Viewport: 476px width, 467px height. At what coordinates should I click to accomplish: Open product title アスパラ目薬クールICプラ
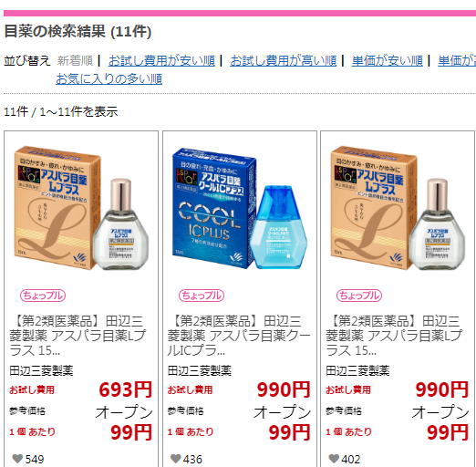(x=239, y=336)
